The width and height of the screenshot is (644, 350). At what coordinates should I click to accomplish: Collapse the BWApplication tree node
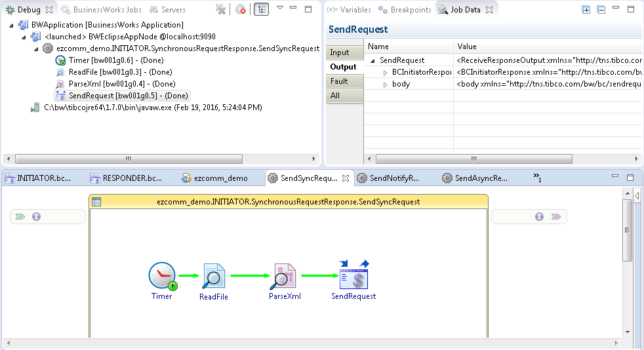12,26
